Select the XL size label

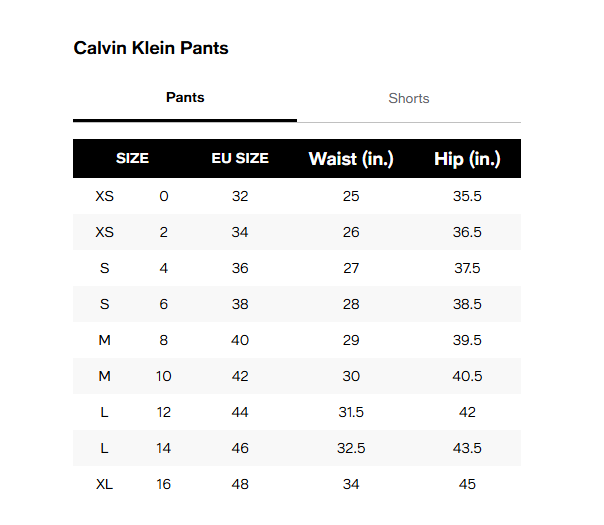[104, 484]
